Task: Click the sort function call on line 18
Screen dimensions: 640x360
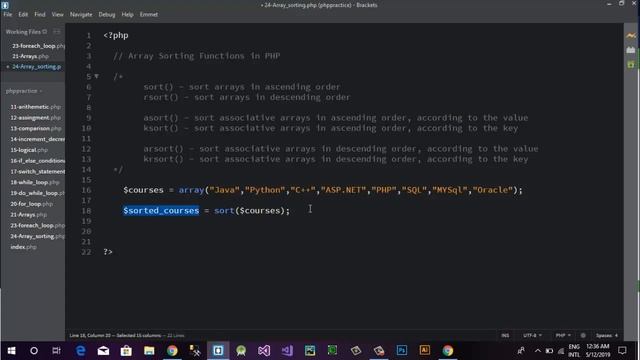Action: coord(224,211)
